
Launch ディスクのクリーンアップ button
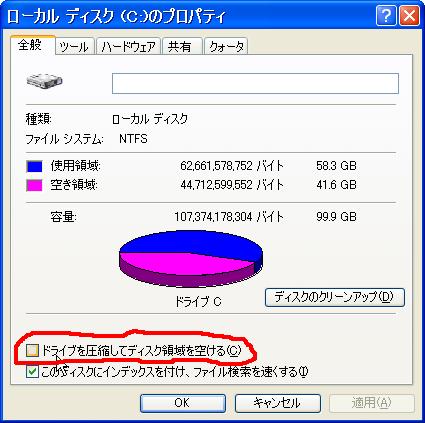click(335, 297)
